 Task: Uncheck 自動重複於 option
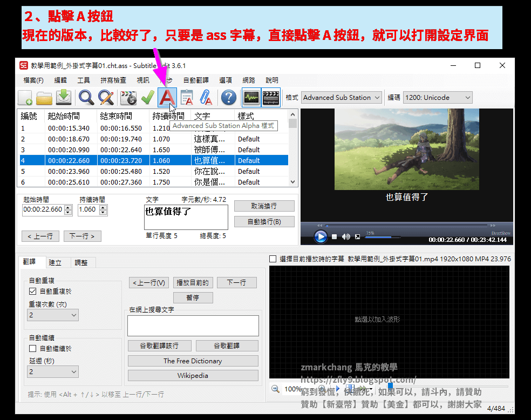[33, 292]
